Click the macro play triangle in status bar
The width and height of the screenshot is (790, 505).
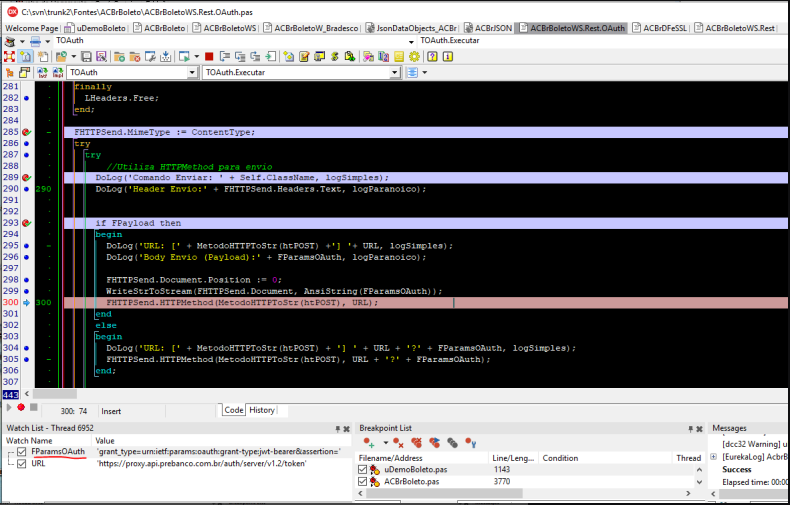pos(9,407)
